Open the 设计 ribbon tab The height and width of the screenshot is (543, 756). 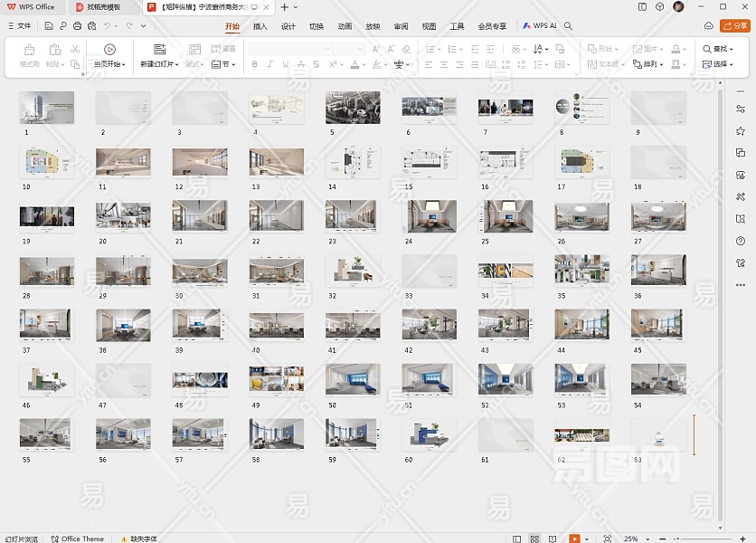pos(288,26)
